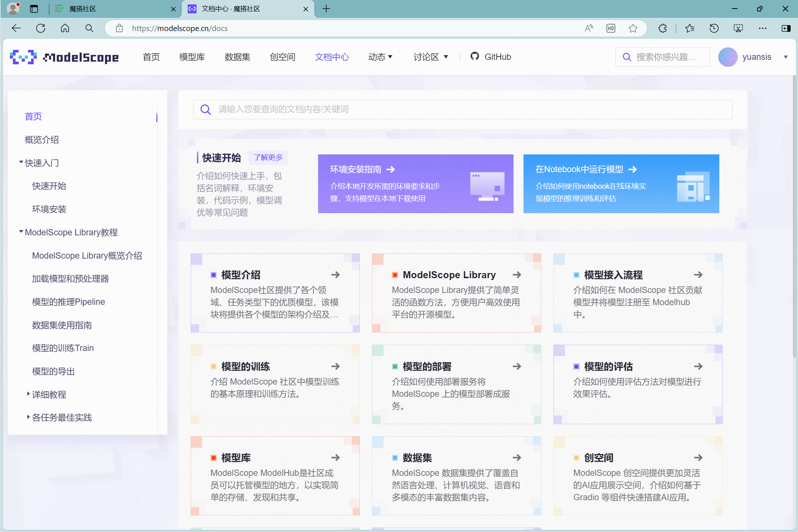Image resolution: width=798 pixels, height=532 pixels.
Task: Collapse the ModelScope Library教程 section
Action: coord(21,232)
